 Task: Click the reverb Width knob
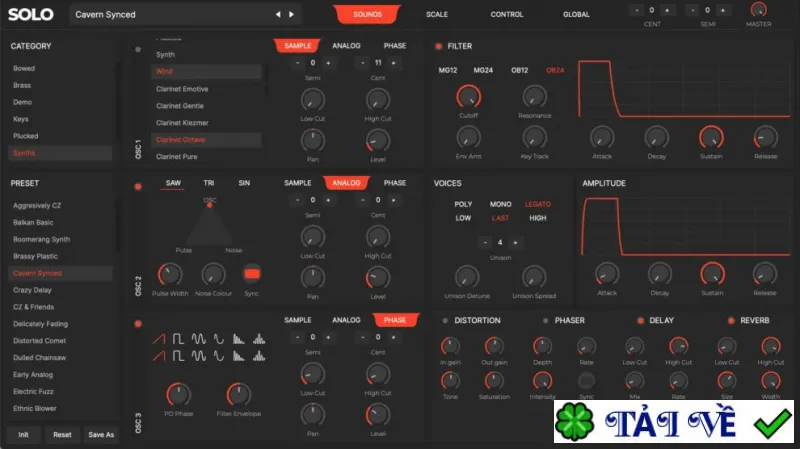(x=771, y=381)
